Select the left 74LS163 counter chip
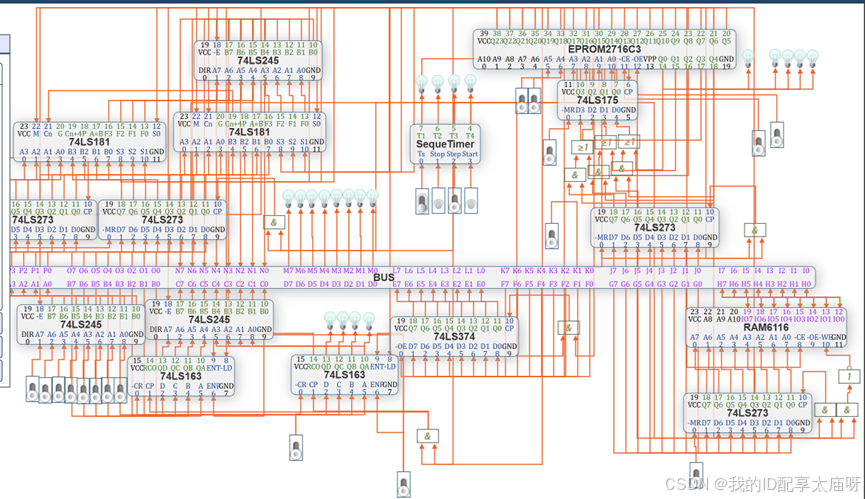The image size is (865, 499). [x=181, y=376]
